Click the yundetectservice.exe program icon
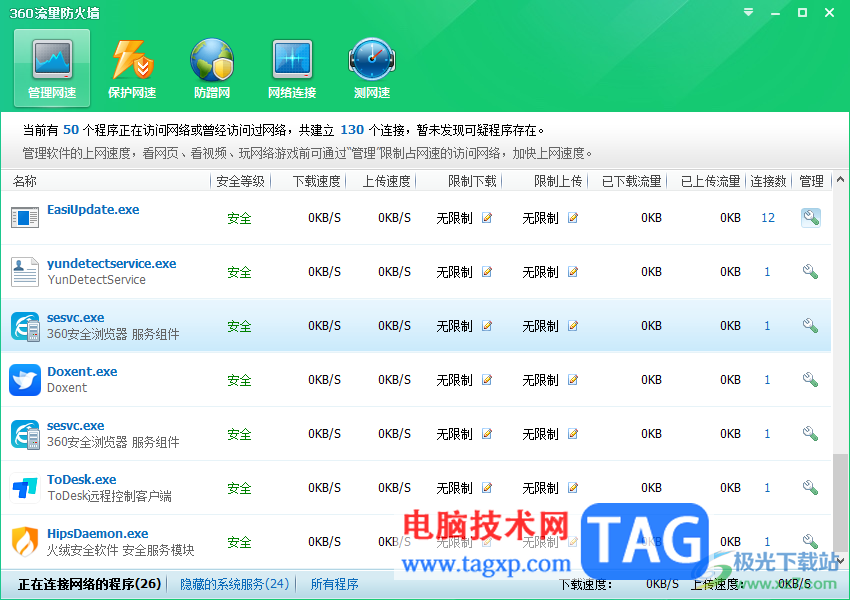Image resolution: width=850 pixels, height=600 pixels. coord(25,272)
